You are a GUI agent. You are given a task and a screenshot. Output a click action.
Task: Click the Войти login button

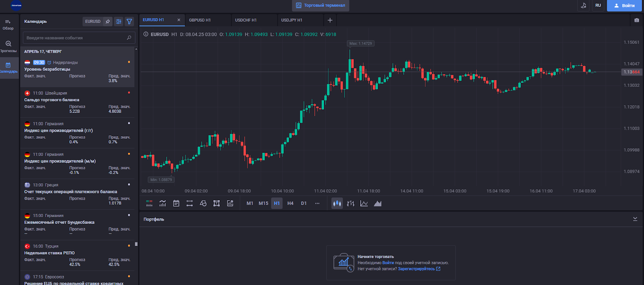pyautogui.click(x=624, y=5)
